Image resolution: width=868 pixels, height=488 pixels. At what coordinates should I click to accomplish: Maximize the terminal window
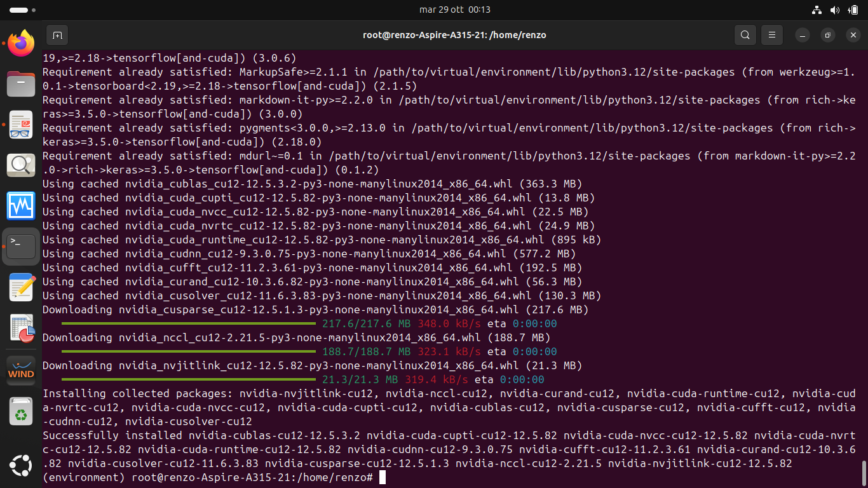tap(828, 35)
